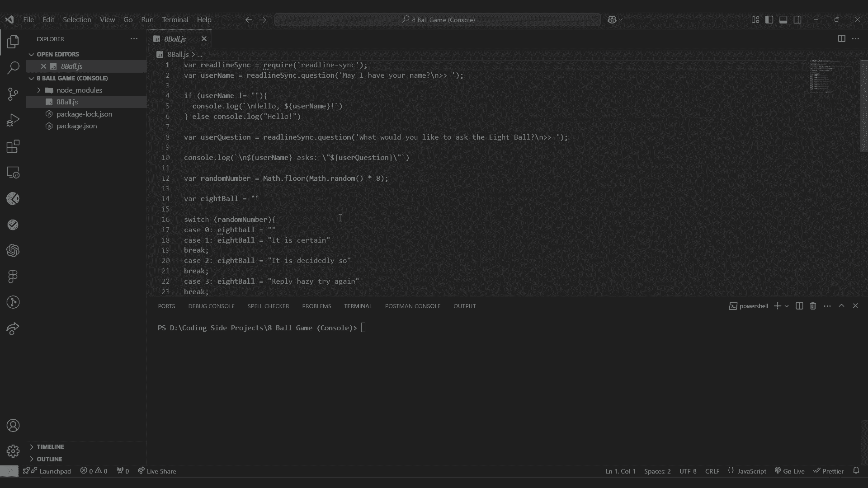868x488 pixels.
Task: Open editor More Actions ellipsis
Action: coord(855,39)
